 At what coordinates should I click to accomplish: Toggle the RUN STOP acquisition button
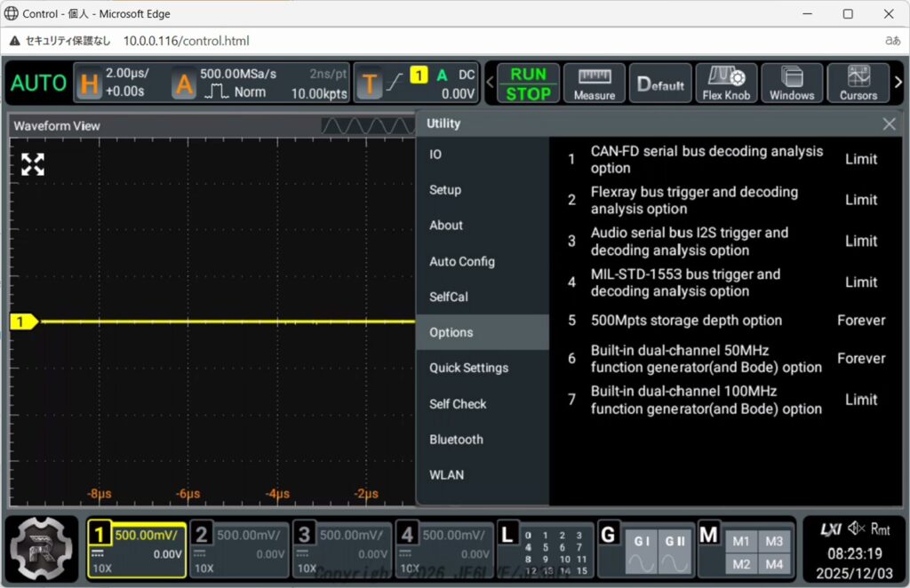pyautogui.click(x=528, y=83)
